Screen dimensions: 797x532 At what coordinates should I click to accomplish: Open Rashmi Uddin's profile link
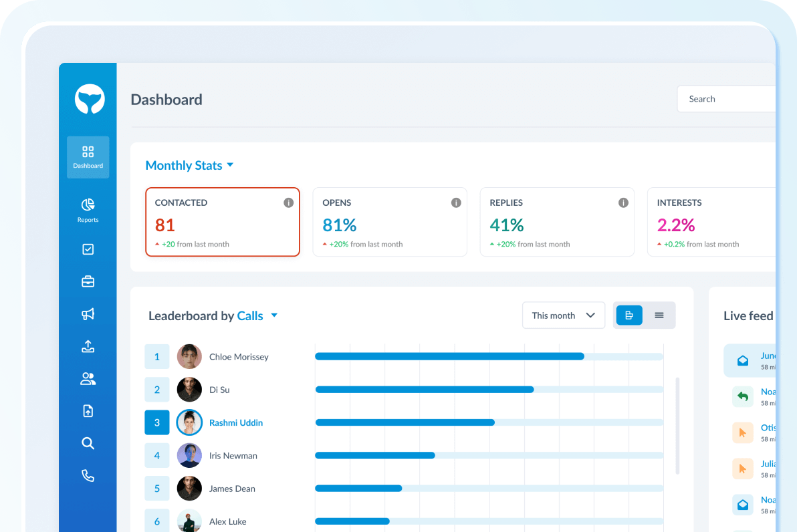235,422
